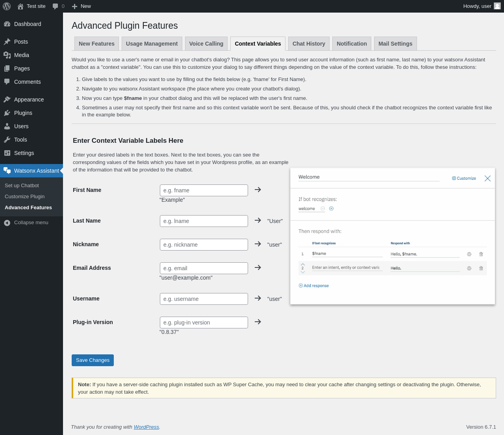Open the Notification tab
The width and height of the screenshot is (504, 435).
pos(352,44)
